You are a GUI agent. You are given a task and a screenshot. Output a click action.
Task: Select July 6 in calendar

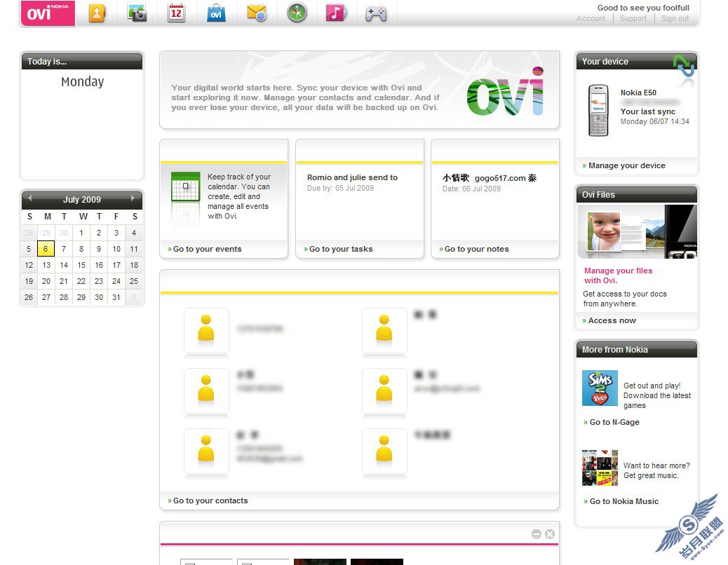point(46,249)
